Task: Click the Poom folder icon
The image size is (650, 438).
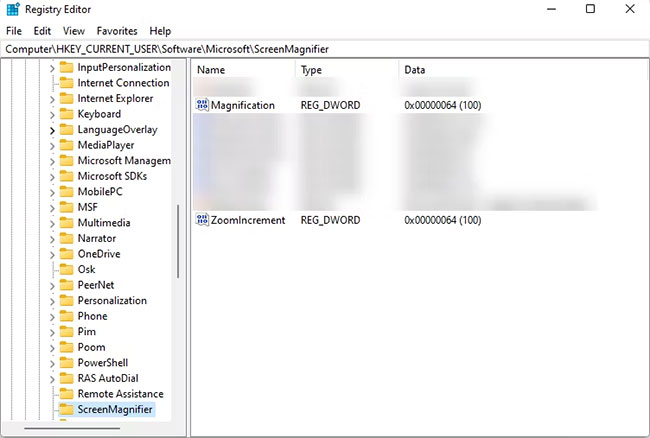Action: [66, 347]
